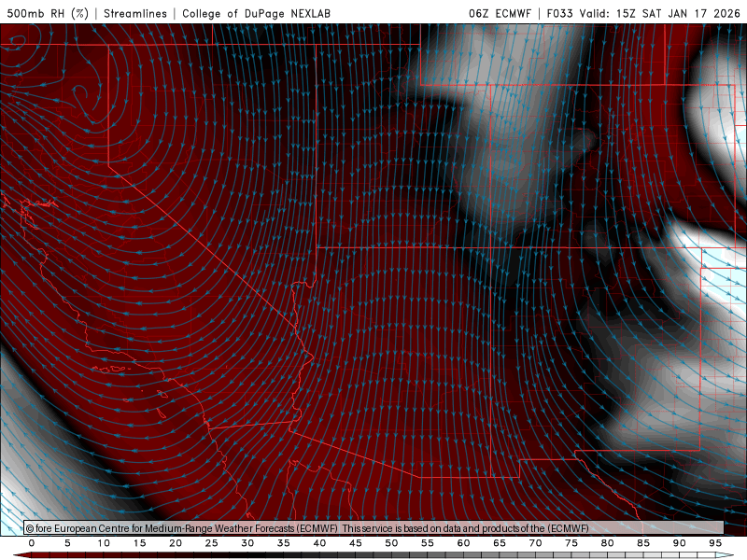Screen dimensions: 747x560
Task: Click the "25" value on color scale
Action: (x=212, y=543)
